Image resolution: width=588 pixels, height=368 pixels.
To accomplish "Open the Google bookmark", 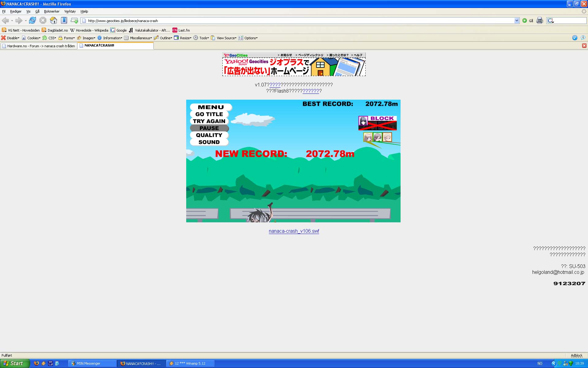I will click(119, 30).
